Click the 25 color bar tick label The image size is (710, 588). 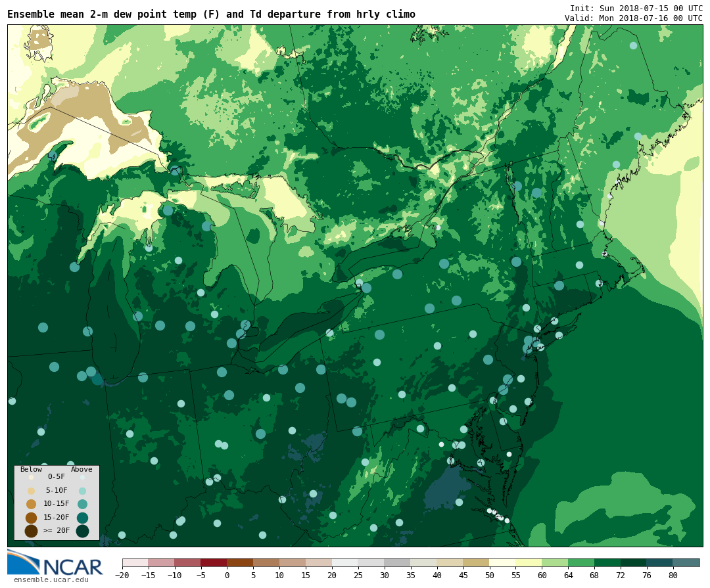tap(358, 576)
